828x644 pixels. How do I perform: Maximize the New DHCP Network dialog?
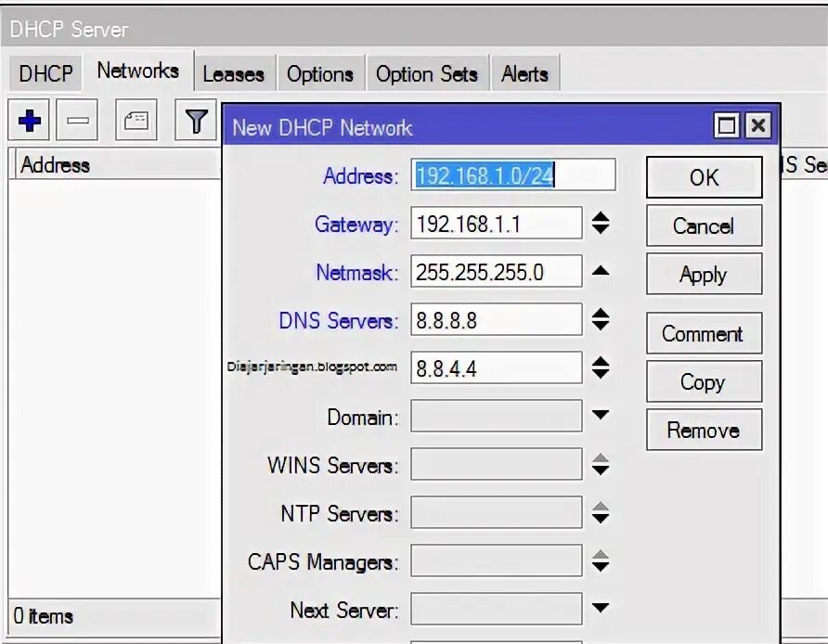pos(726,125)
